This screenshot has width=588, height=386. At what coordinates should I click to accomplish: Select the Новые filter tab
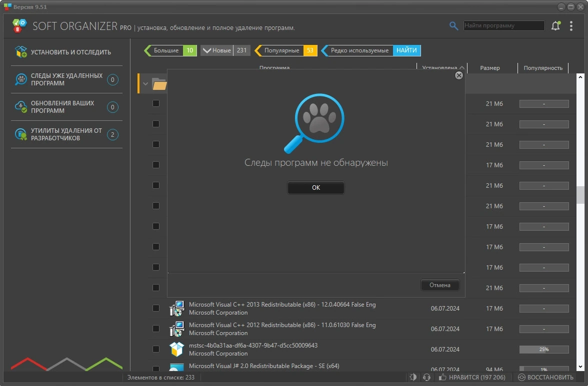pyautogui.click(x=225, y=50)
